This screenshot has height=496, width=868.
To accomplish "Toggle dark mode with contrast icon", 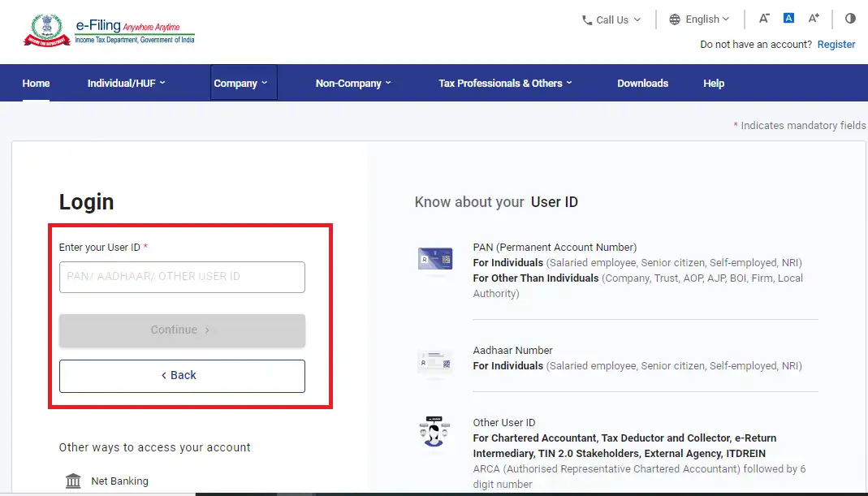I will 850,18.
